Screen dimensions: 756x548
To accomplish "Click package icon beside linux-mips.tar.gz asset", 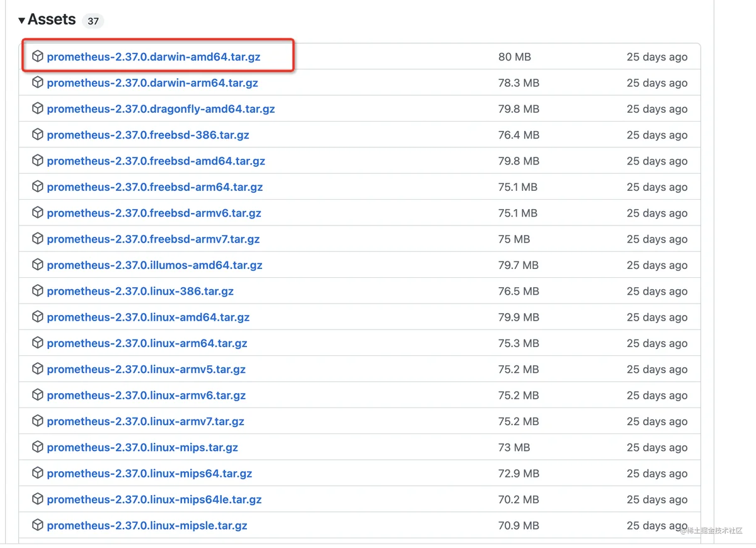I will 38,447.
